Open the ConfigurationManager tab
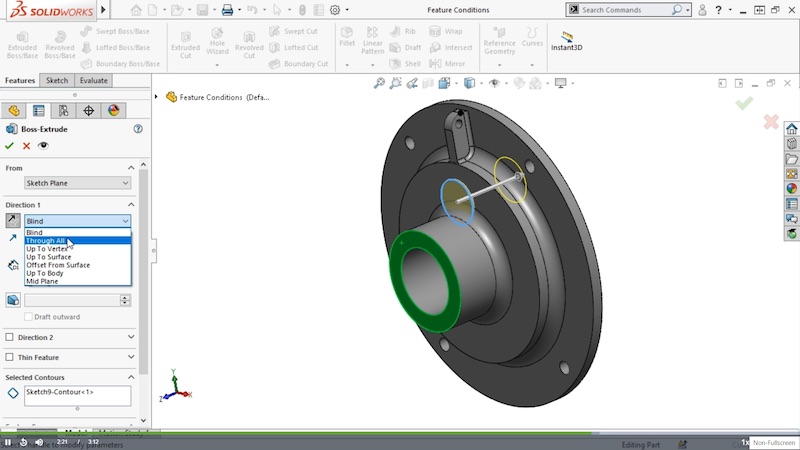The width and height of the screenshot is (800, 450). [63, 111]
